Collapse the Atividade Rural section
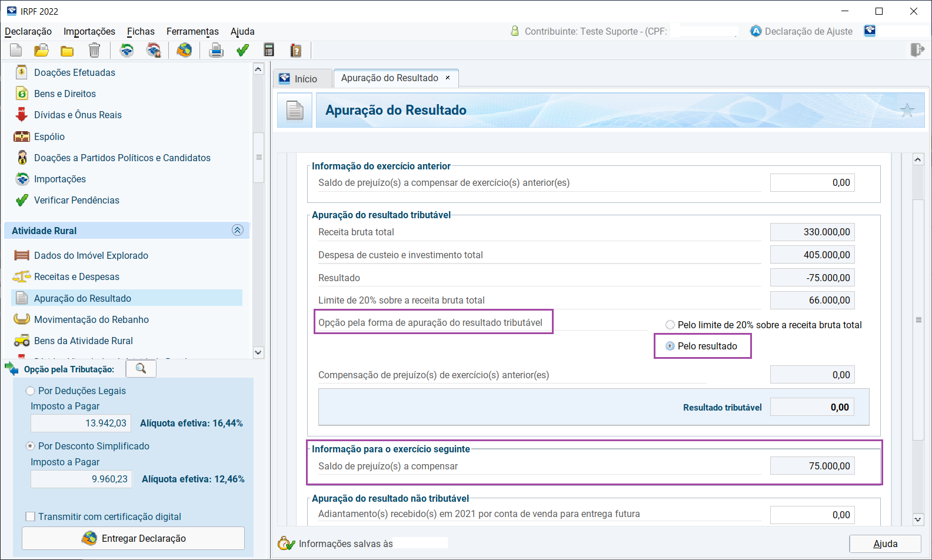Image resolution: width=932 pixels, height=560 pixels. click(237, 230)
